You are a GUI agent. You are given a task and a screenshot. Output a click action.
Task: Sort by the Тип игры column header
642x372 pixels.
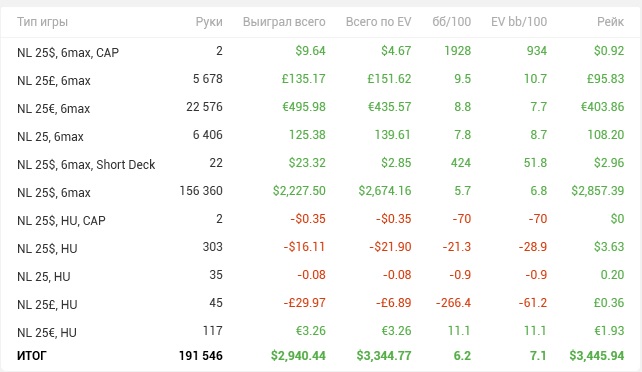coord(42,22)
